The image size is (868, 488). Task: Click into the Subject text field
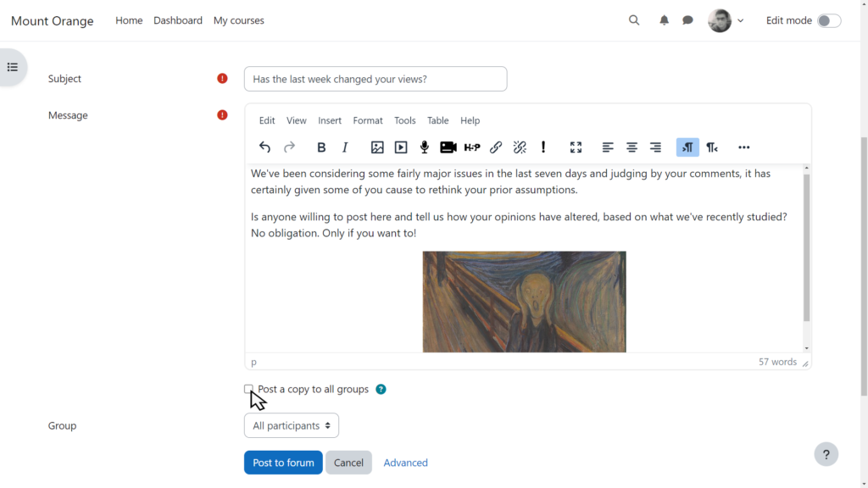[x=375, y=79]
